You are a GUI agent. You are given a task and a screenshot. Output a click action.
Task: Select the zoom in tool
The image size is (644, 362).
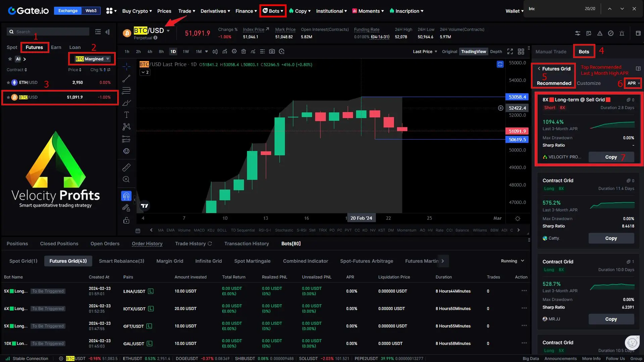[x=126, y=179]
